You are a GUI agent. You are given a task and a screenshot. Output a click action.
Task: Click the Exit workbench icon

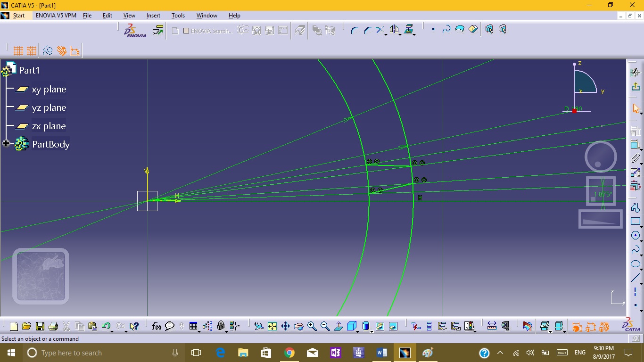pos(636,86)
